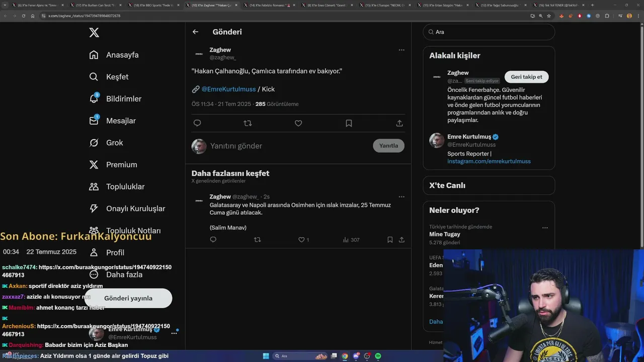The image size is (644, 362).
Task: Repost icon under main post
Action: click(248, 123)
